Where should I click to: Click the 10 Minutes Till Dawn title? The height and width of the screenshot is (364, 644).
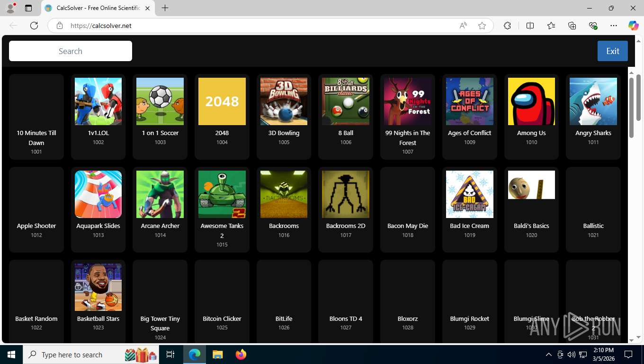pyautogui.click(x=36, y=138)
